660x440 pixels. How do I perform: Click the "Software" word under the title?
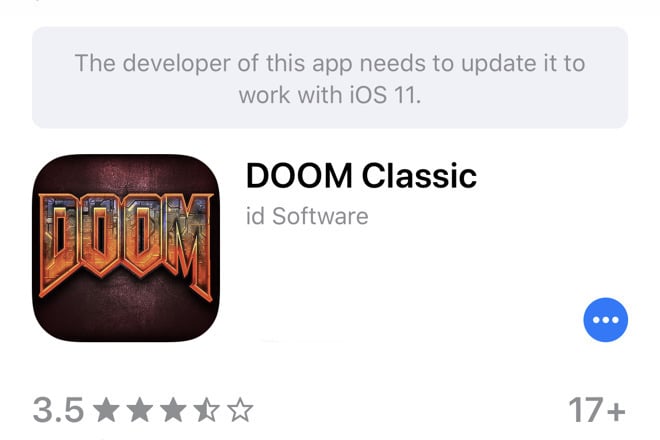[x=320, y=216]
